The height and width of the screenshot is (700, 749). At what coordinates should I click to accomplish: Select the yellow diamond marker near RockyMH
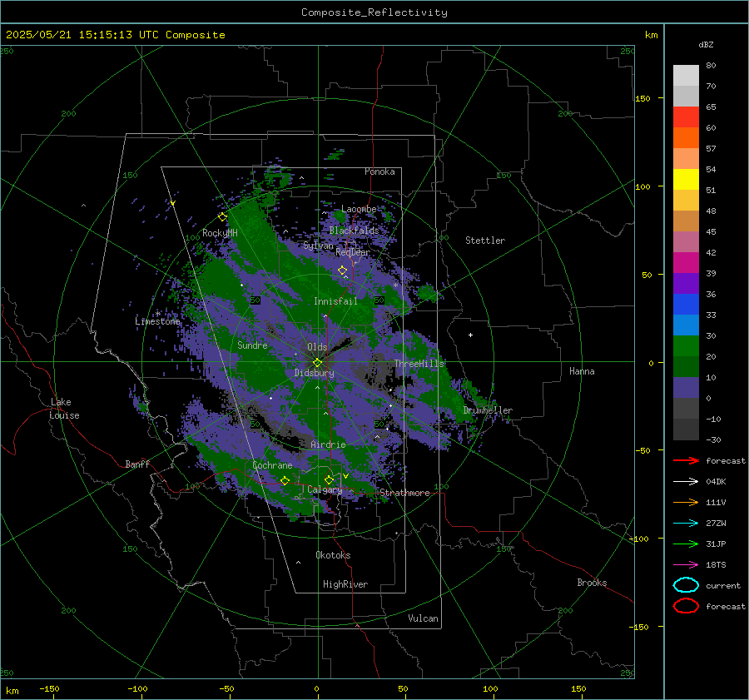(x=222, y=217)
